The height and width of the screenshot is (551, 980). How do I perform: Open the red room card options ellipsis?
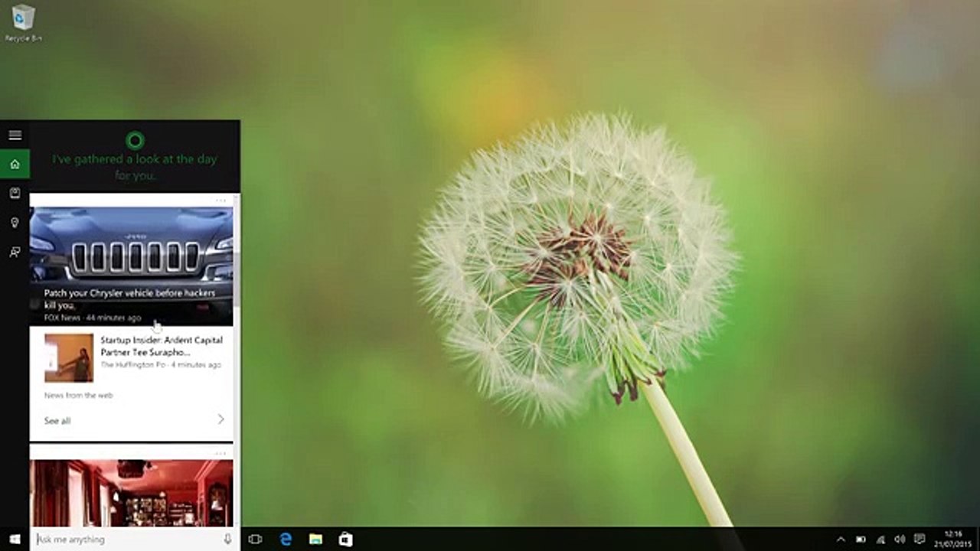point(220,453)
